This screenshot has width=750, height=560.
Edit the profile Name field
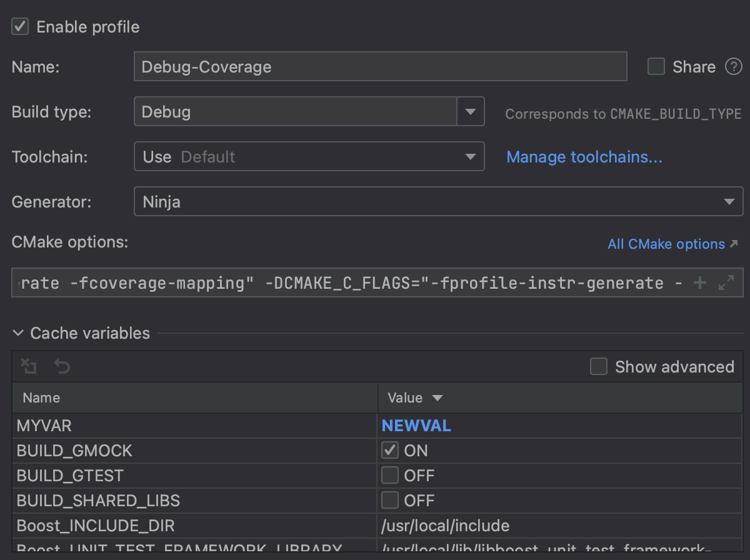pyautogui.click(x=381, y=66)
